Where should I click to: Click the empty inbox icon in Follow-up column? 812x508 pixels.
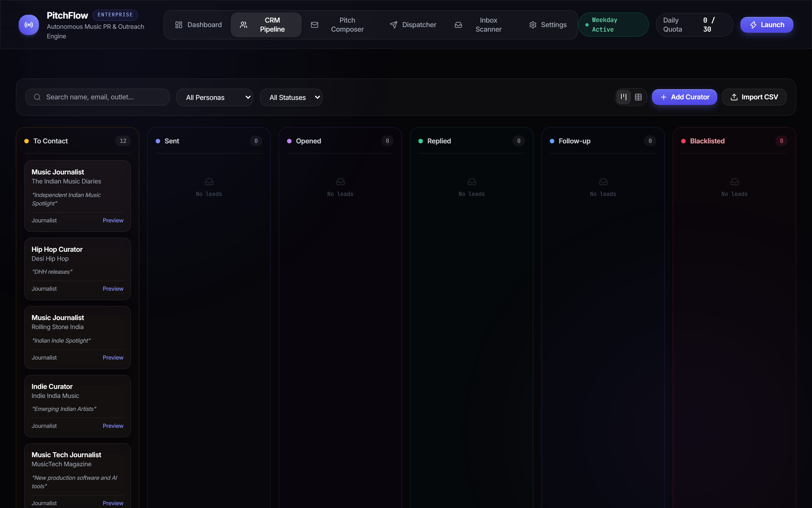[x=603, y=182]
